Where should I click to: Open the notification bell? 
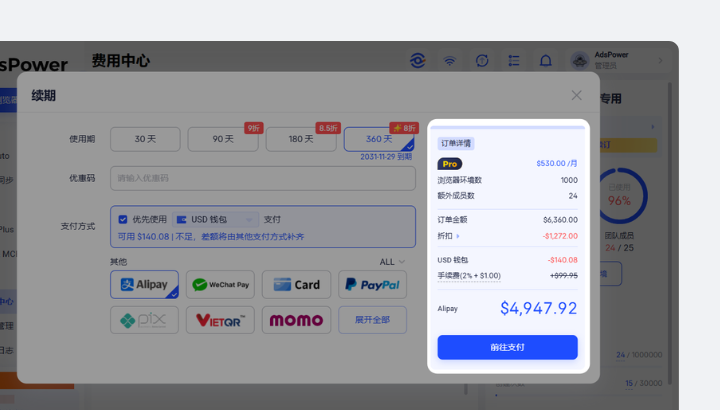coord(546,61)
